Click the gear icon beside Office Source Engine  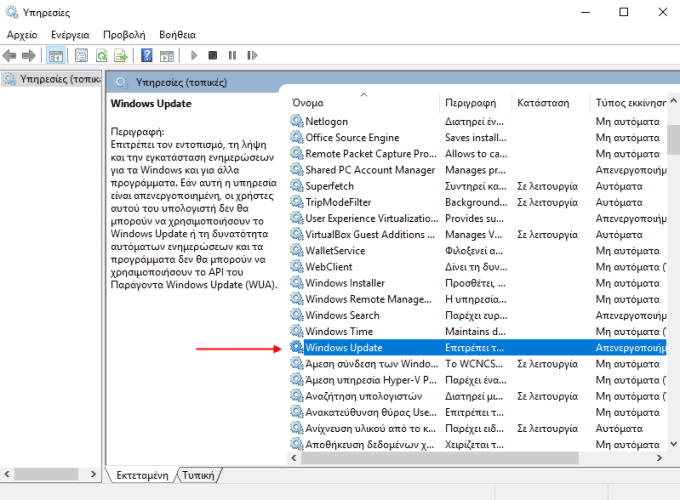click(x=297, y=137)
